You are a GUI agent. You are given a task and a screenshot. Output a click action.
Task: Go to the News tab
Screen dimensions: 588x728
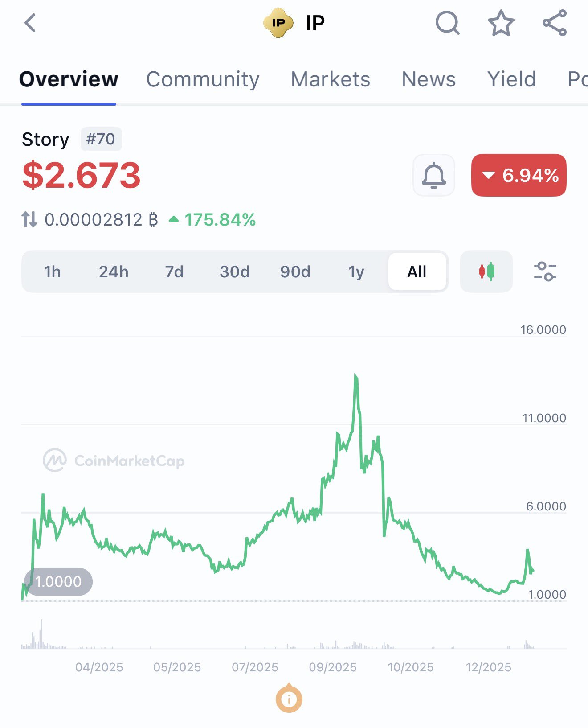[x=429, y=79]
